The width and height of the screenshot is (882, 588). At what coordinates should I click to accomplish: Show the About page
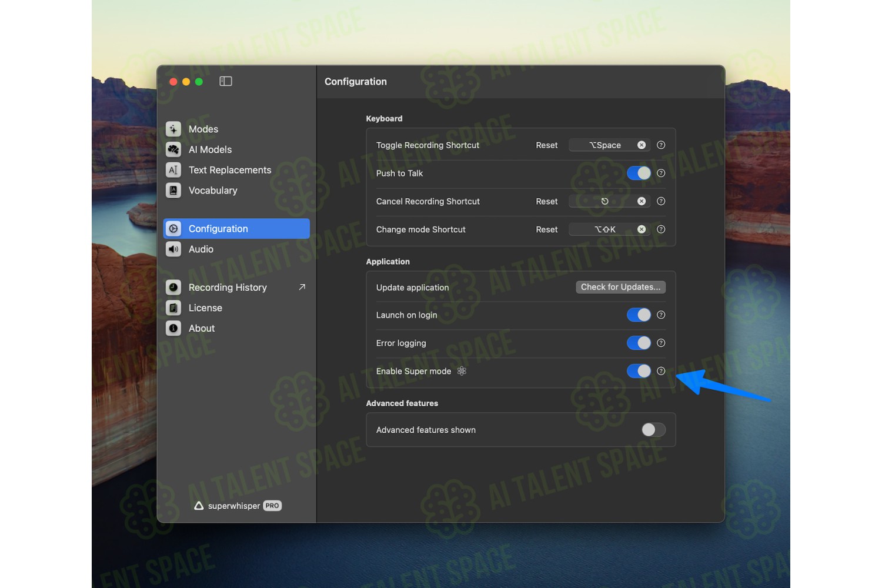tap(236, 329)
